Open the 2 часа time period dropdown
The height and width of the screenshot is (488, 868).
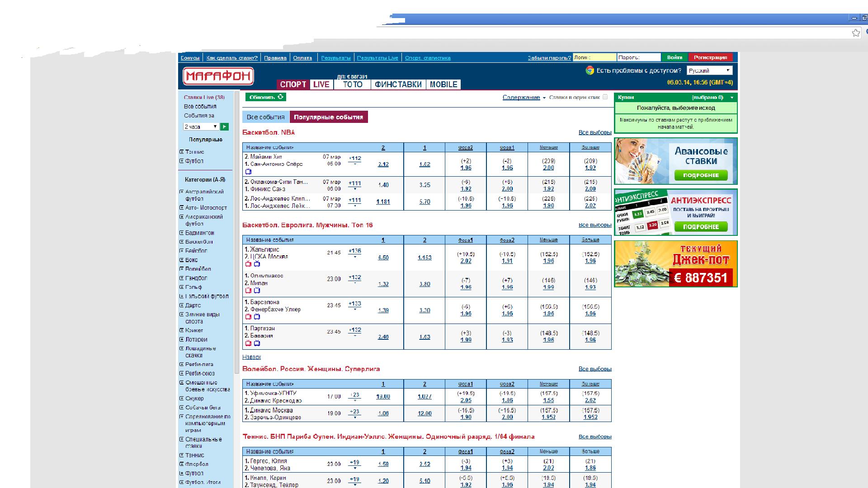point(201,127)
